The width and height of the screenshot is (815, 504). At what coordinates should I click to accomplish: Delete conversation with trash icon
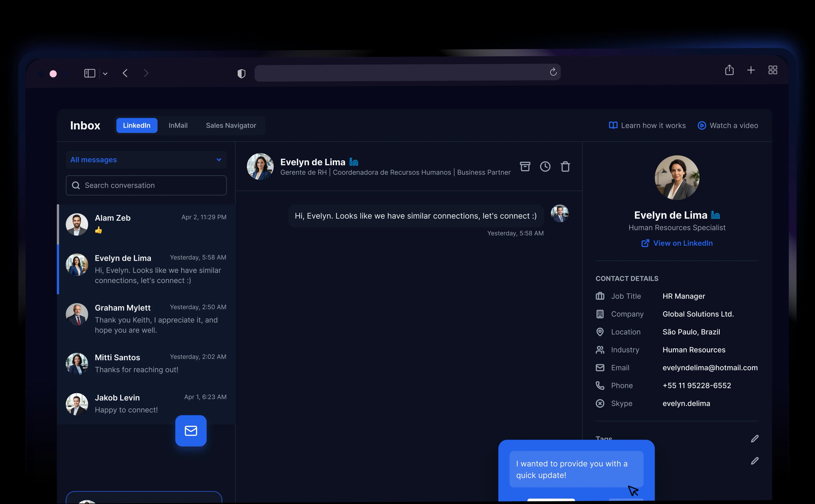pyautogui.click(x=565, y=166)
